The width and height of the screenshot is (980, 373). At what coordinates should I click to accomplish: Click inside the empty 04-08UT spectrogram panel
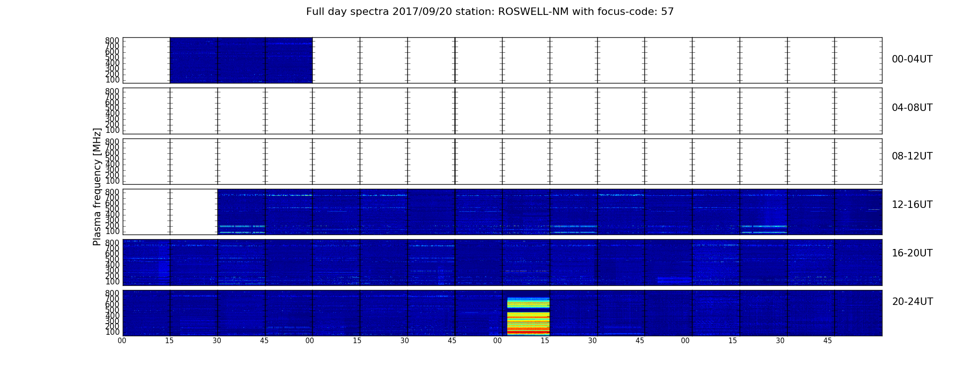point(502,111)
